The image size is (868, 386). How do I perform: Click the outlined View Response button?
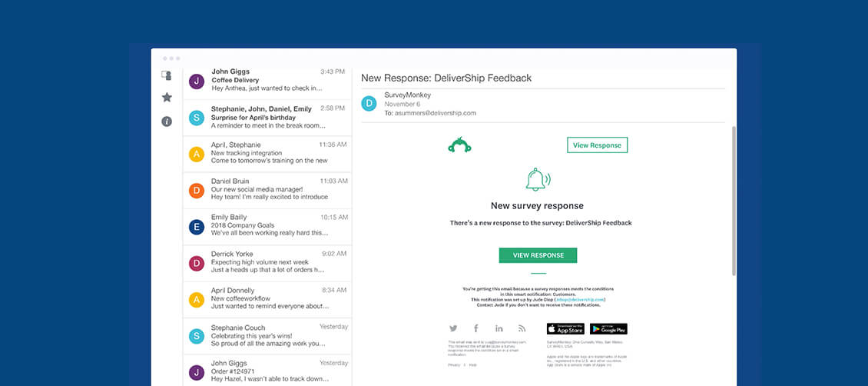(597, 145)
